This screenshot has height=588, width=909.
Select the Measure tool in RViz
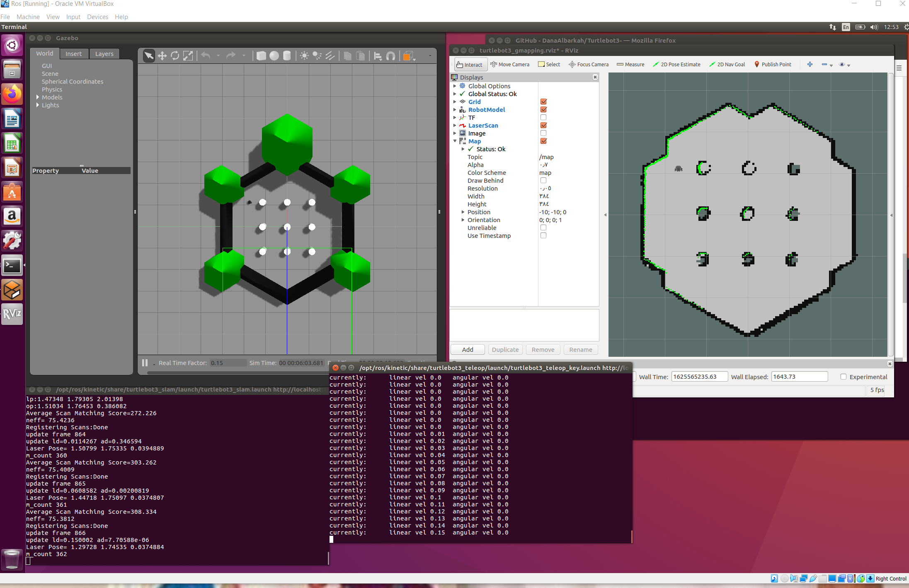pyautogui.click(x=630, y=64)
